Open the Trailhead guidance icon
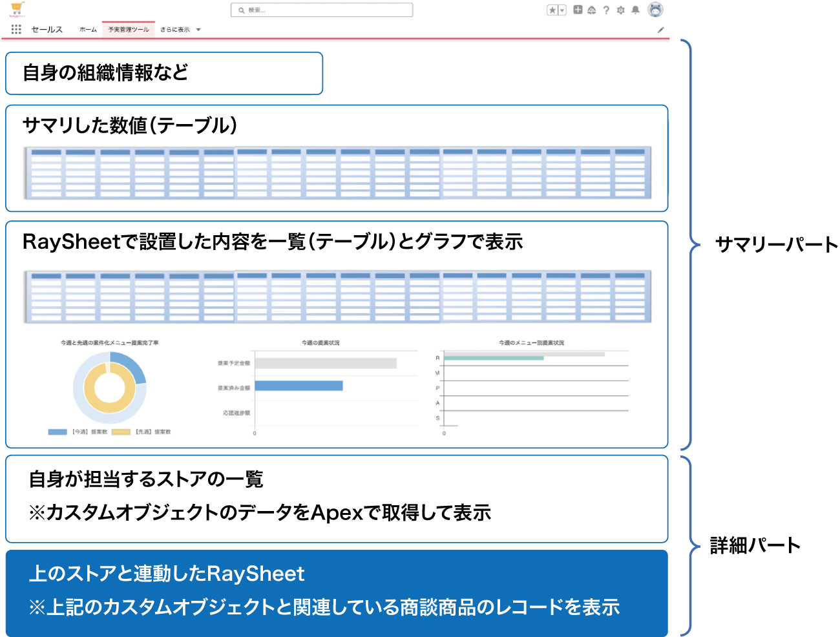This screenshot has height=637, width=840. [592, 10]
